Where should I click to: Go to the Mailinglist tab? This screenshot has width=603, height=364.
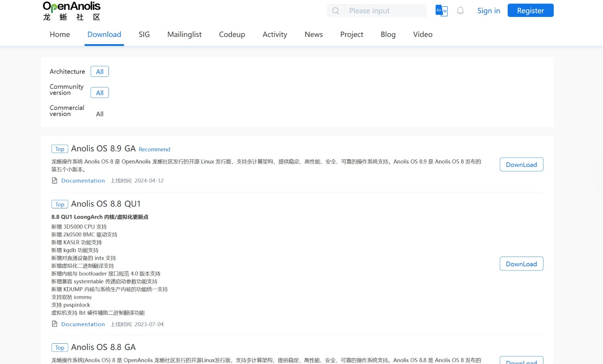click(x=184, y=34)
